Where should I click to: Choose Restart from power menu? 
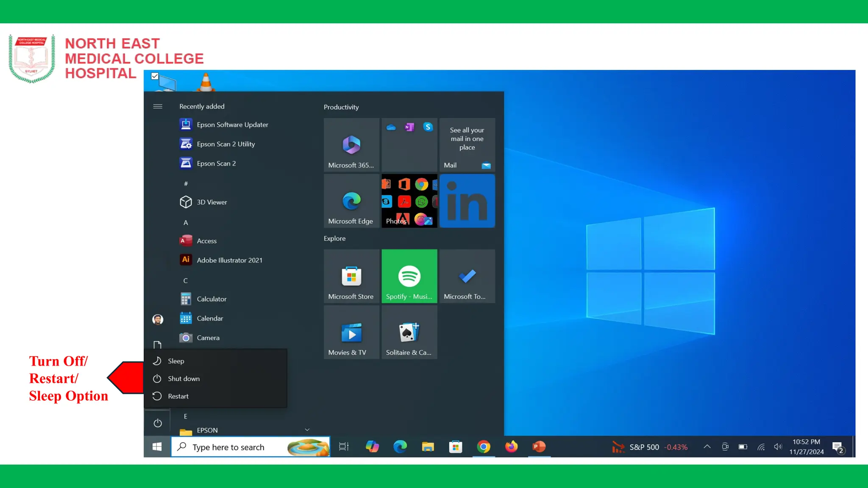tap(178, 396)
